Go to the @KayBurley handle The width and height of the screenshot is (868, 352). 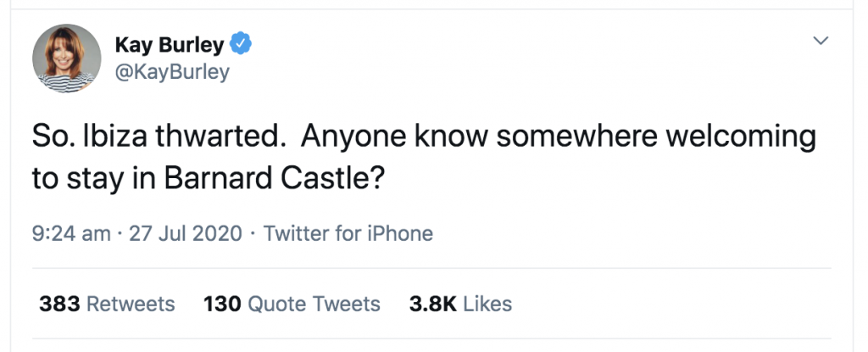coord(171,72)
